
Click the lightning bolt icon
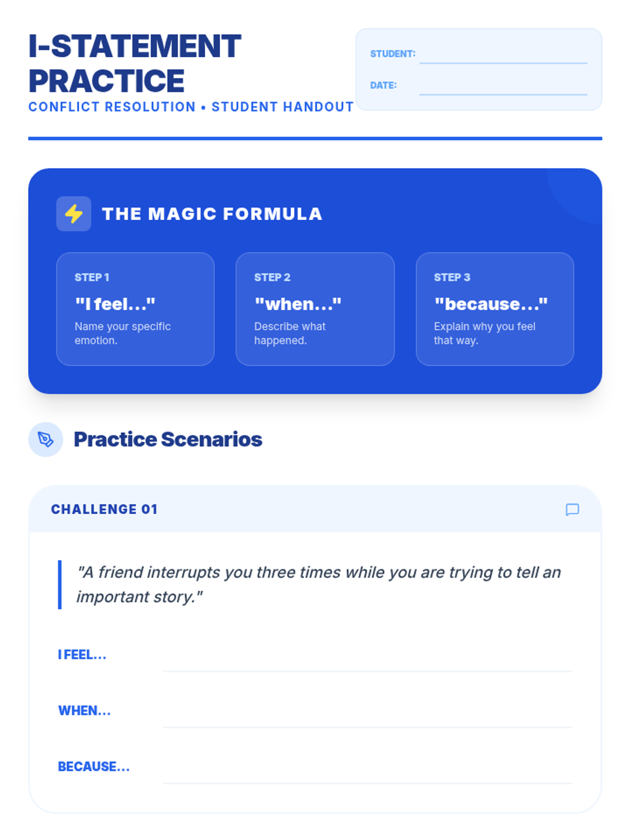[73, 214]
